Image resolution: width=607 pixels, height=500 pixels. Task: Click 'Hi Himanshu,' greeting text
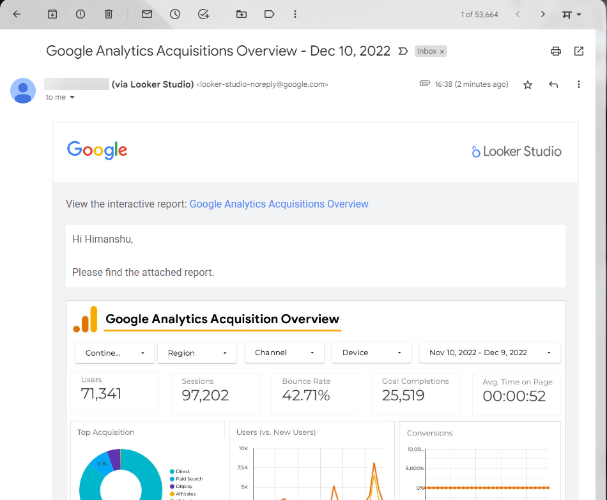(x=103, y=240)
